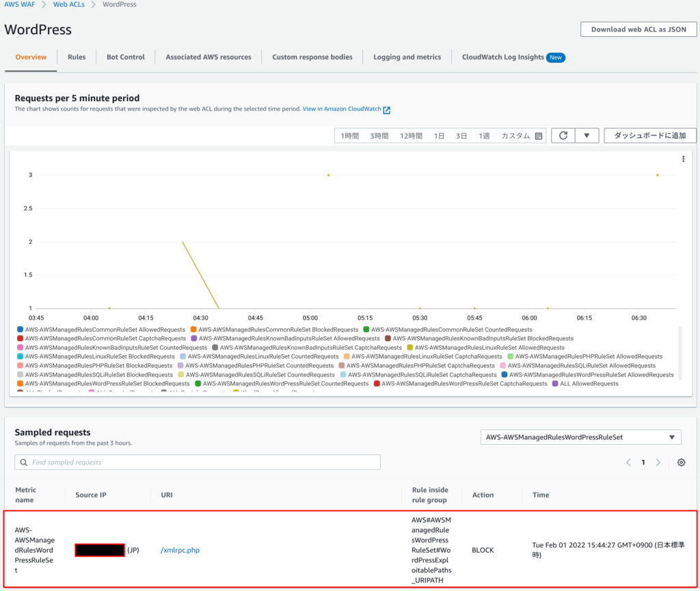Open the sampled requests settings gear
The image size is (700, 591).
(x=681, y=463)
